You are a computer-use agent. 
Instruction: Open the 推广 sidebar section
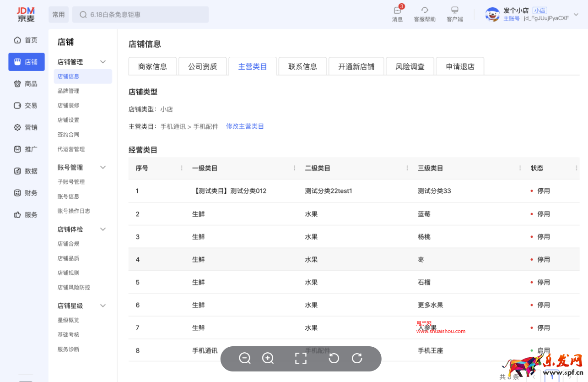point(26,149)
